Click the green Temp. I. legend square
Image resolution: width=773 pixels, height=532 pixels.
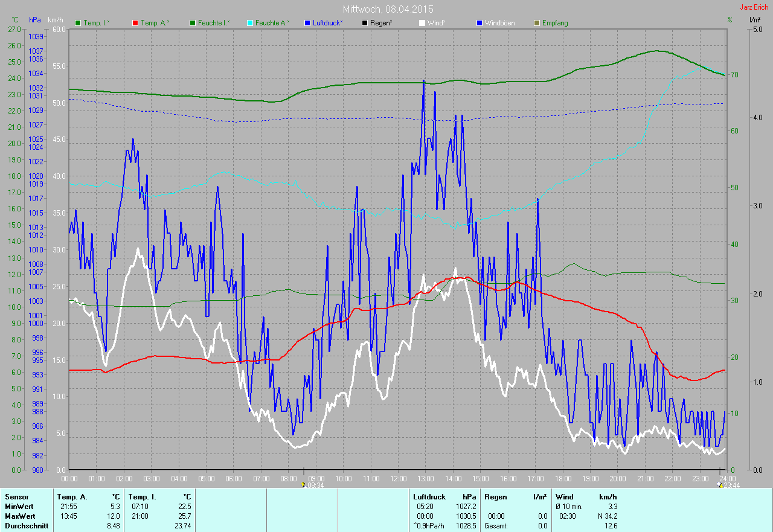(x=78, y=23)
